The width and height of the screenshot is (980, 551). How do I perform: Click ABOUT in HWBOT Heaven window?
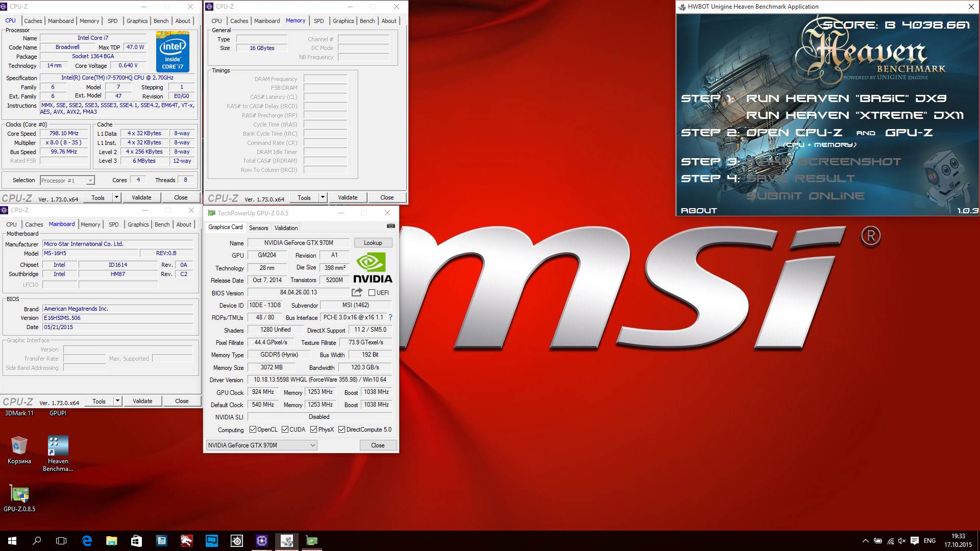699,211
